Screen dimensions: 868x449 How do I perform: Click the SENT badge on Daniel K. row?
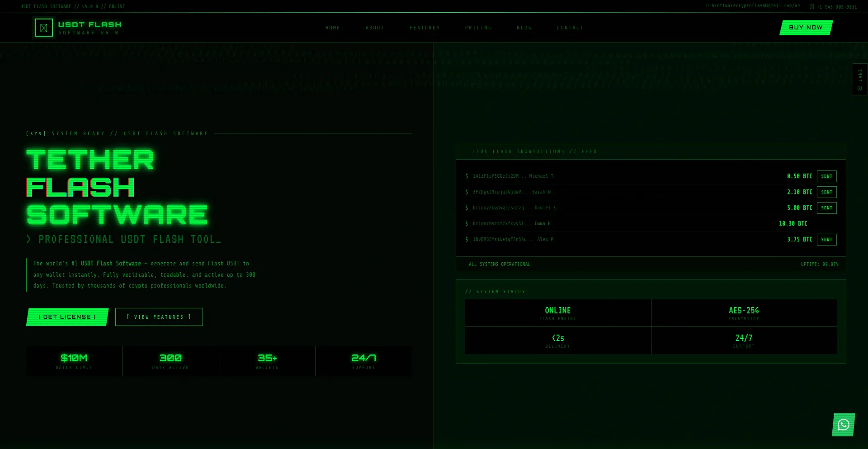(x=827, y=208)
